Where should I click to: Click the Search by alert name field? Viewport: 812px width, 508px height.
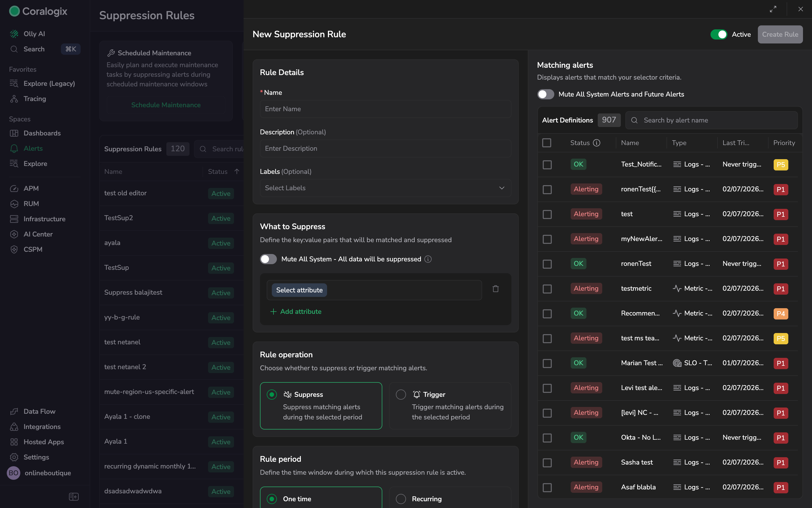(711, 120)
